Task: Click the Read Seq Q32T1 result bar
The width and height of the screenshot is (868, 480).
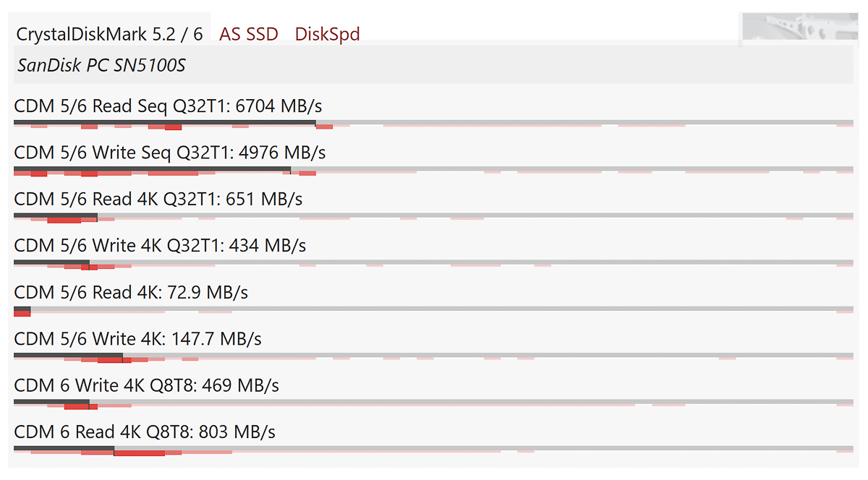Action: (164, 123)
